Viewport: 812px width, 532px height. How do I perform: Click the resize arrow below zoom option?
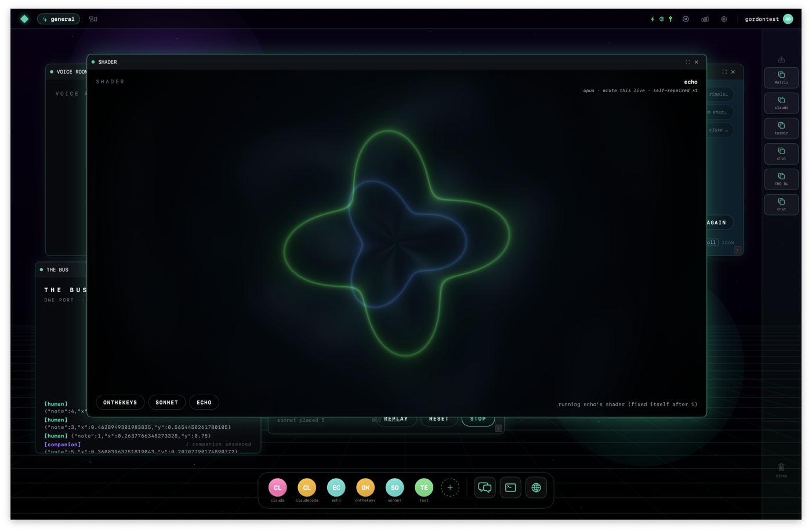pyautogui.click(x=738, y=250)
